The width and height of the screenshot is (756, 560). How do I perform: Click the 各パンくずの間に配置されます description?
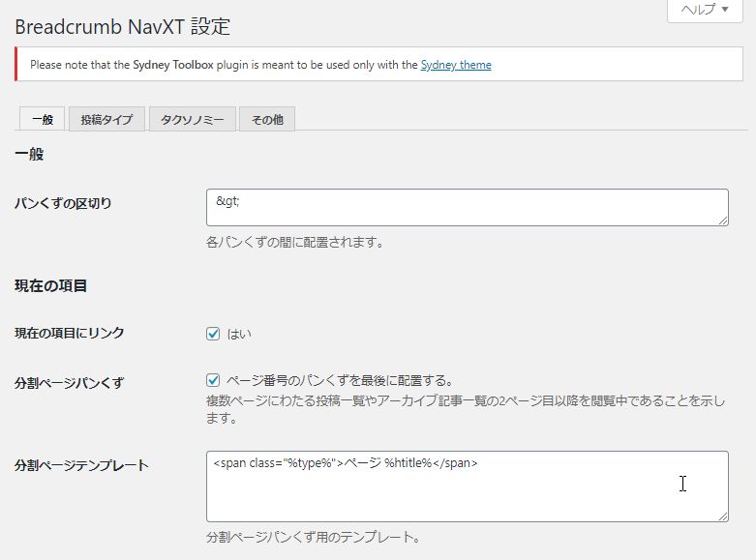point(295,242)
